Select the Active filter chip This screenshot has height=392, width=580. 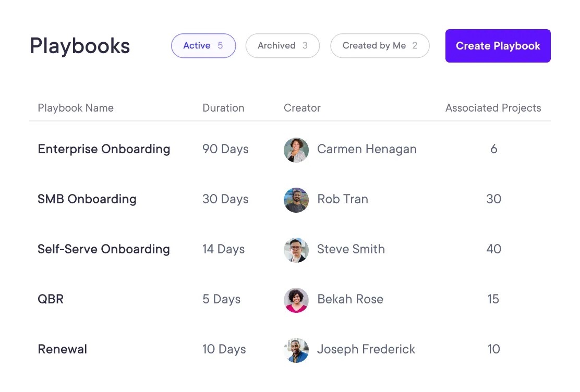point(203,45)
